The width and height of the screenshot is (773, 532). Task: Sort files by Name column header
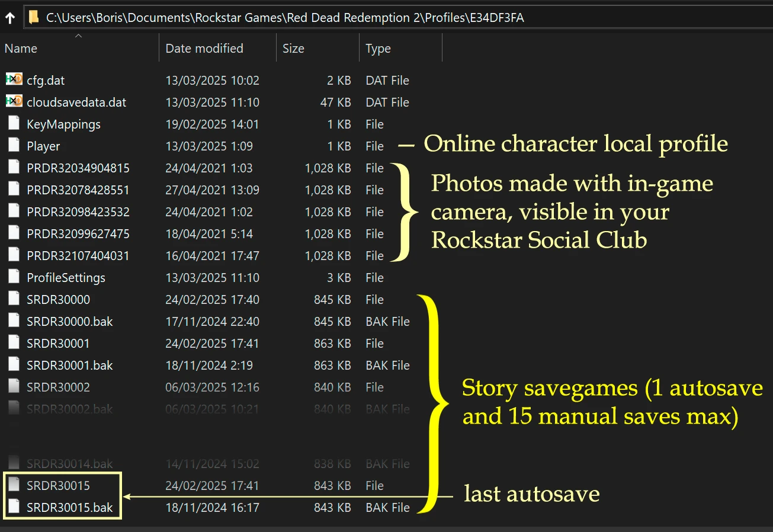(21, 49)
